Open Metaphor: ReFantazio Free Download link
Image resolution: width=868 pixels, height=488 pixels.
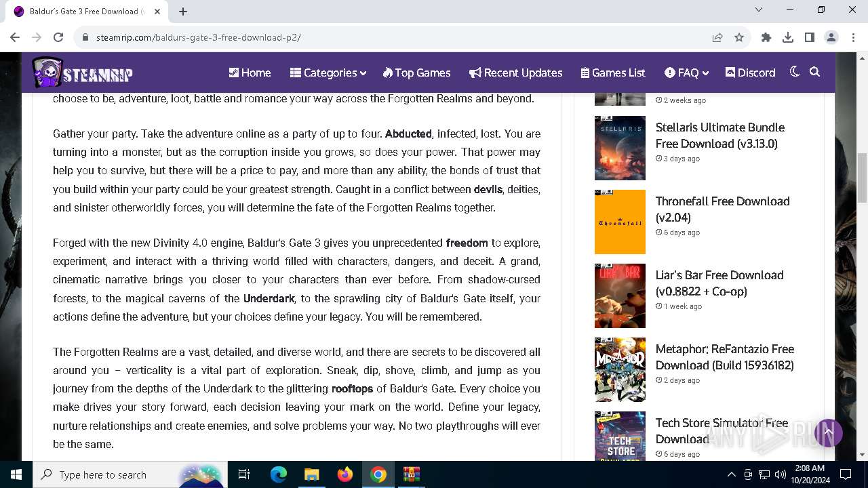725,357
